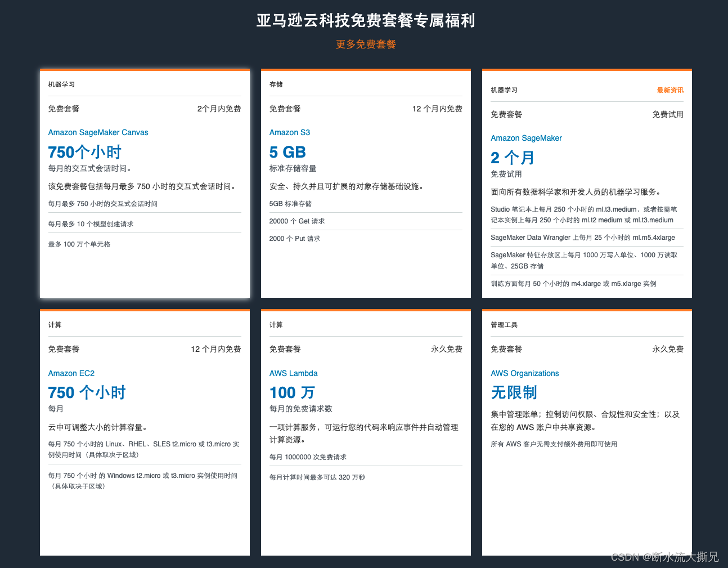Click the 最多 100 万个单元格 row
The image size is (728, 568).
(145, 244)
